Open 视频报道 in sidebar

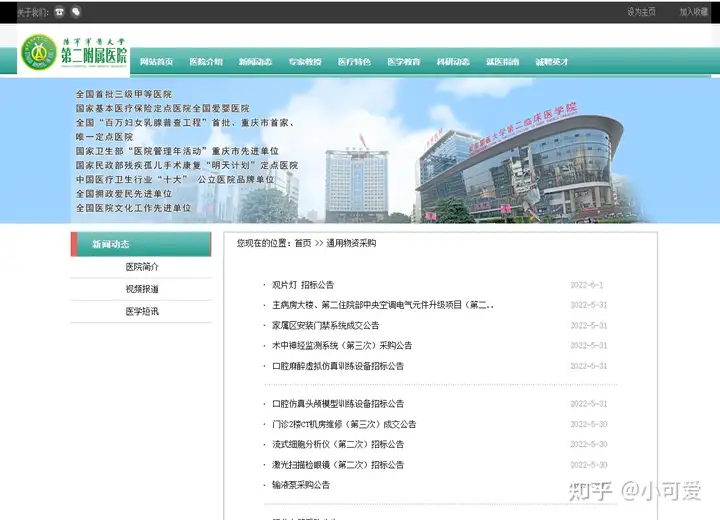click(x=142, y=289)
